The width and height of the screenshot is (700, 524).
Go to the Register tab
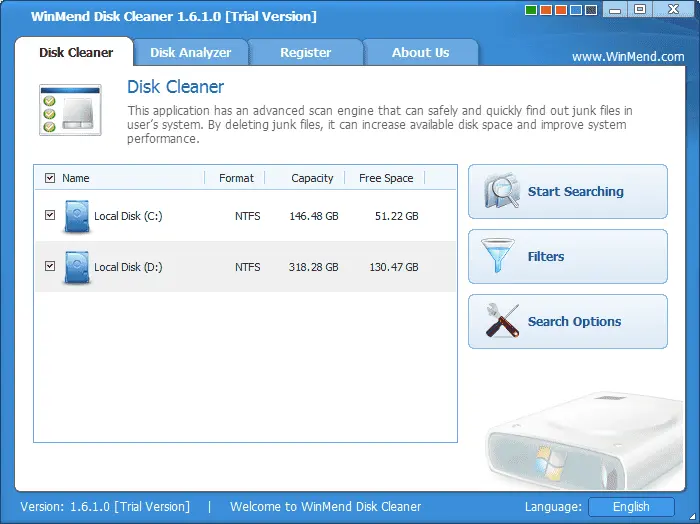point(306,53)
